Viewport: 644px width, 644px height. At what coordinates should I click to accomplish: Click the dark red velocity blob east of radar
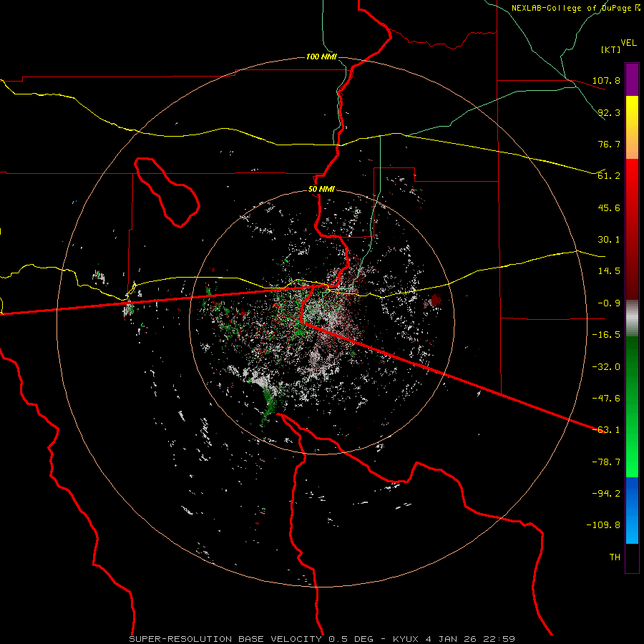tap(435, 301)
